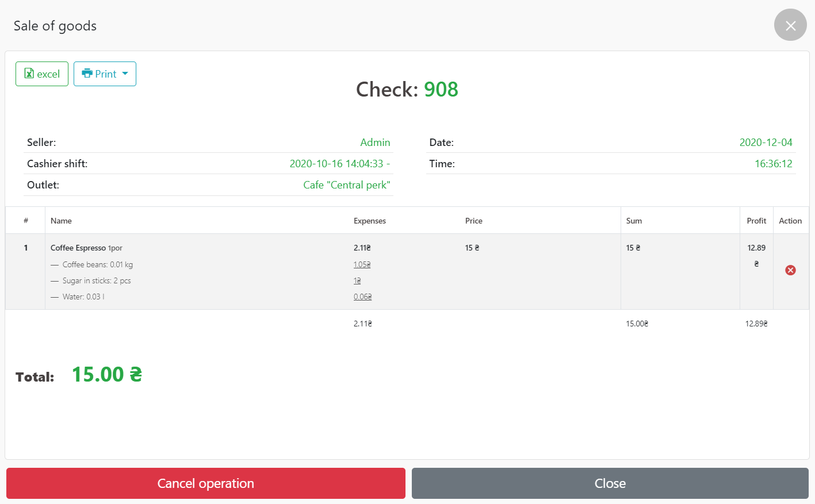Image resolution: width=815 pixels, height=504 pixels.
Task: Open the Admin seller link
Action: [375, 143]
